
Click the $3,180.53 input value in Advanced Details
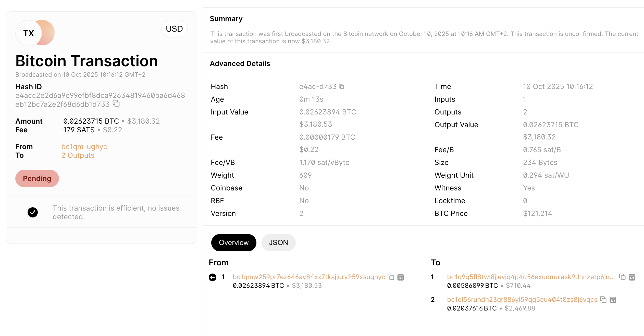tap(316, 124)
